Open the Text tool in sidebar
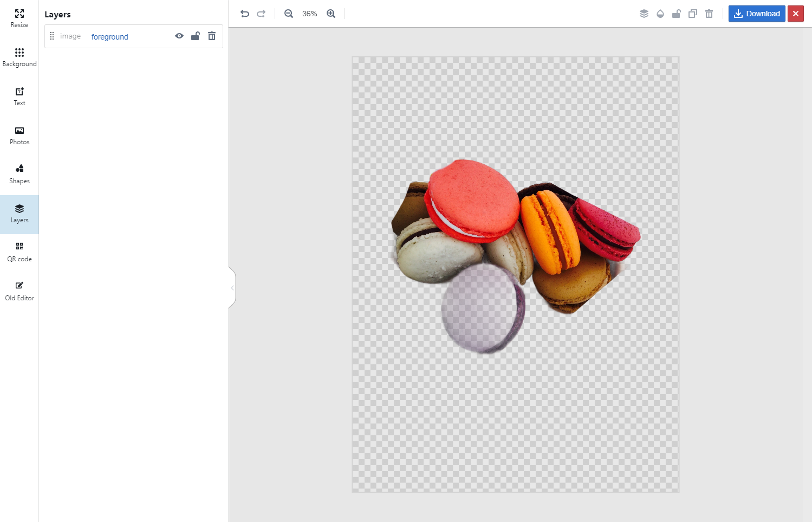The width and height of the screenshot is (812, 522). pos(20,97)
